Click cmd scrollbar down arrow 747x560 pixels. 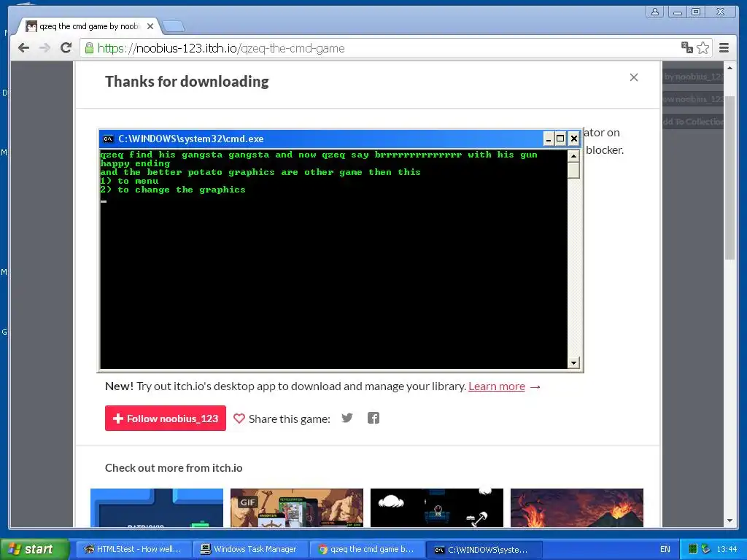coord(573,363)
